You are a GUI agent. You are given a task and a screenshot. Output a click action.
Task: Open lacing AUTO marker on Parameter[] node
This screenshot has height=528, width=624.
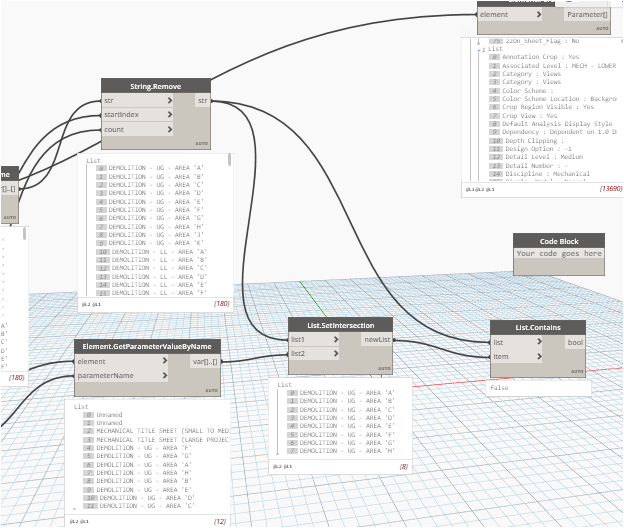coord(602,29)
